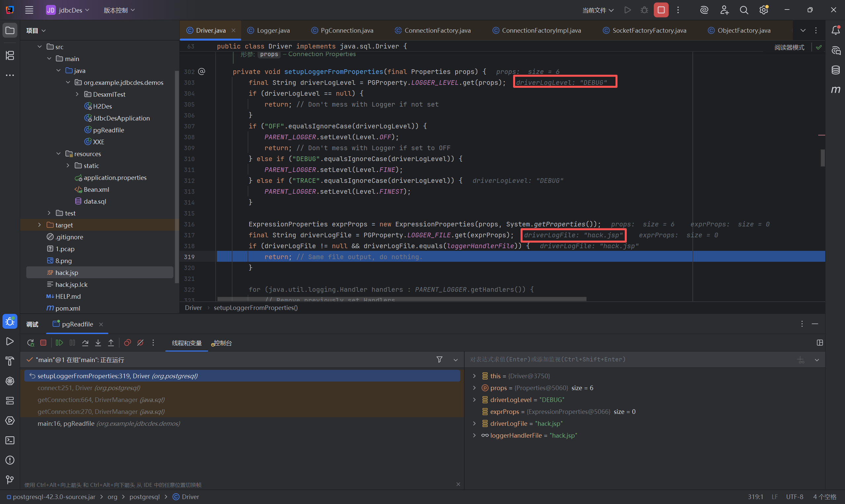Toggle the Mute Breakpoints button

tap(140, 343)
